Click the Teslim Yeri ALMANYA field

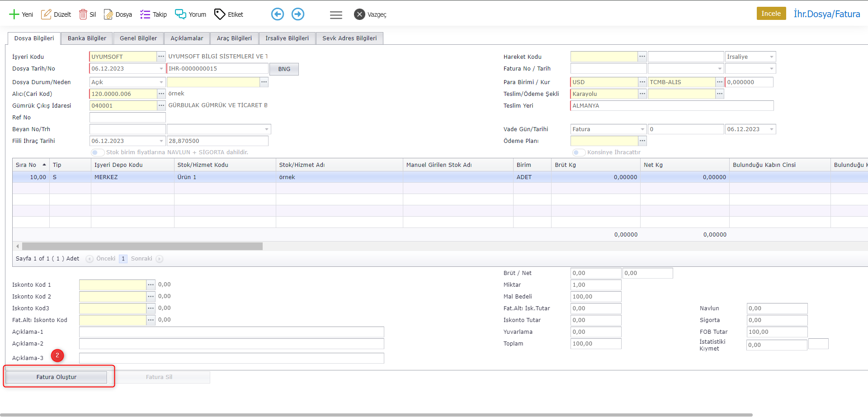pos(672,105)
